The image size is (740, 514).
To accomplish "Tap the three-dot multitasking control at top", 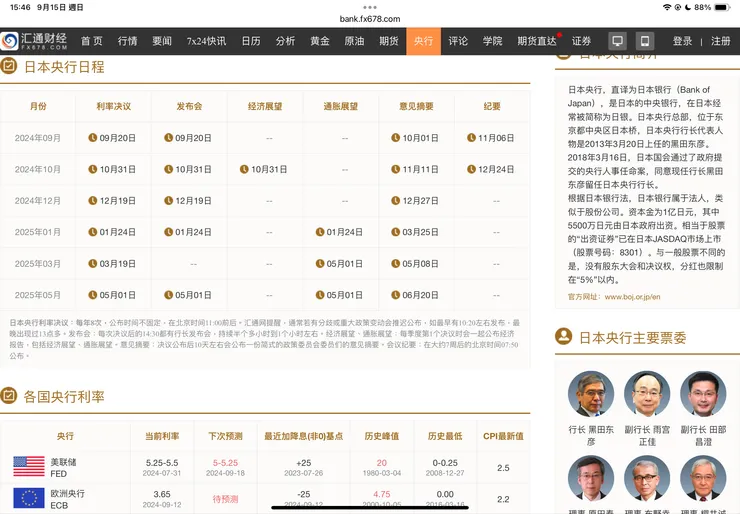I will point(370,7).
